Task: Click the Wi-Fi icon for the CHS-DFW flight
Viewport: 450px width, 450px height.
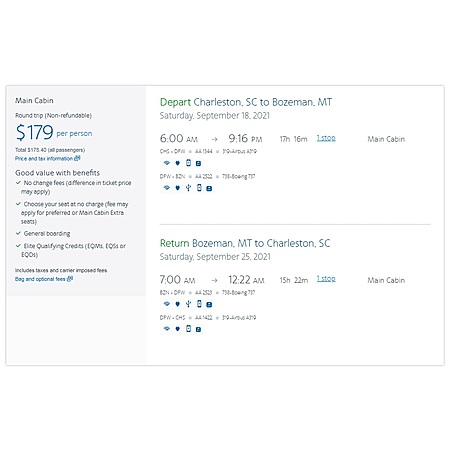Action: 167,163
